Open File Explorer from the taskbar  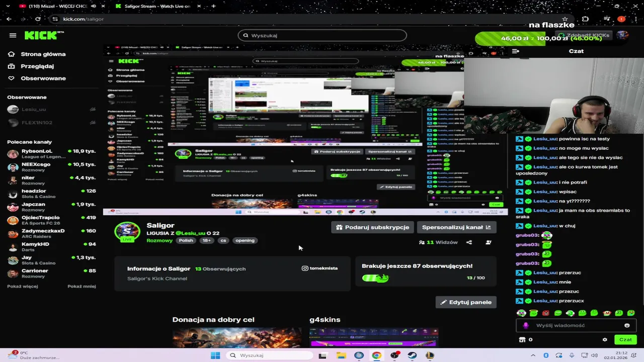(x=341, y=355)
